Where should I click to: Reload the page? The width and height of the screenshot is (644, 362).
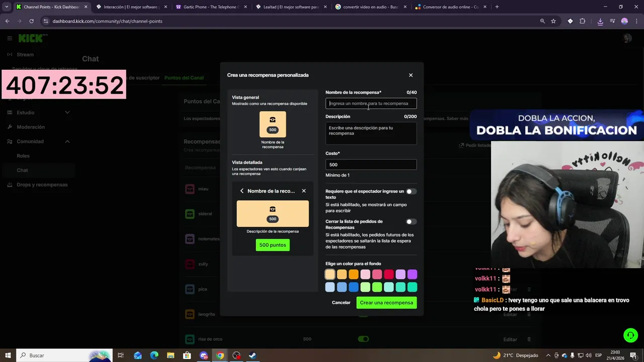click(31, 21)
